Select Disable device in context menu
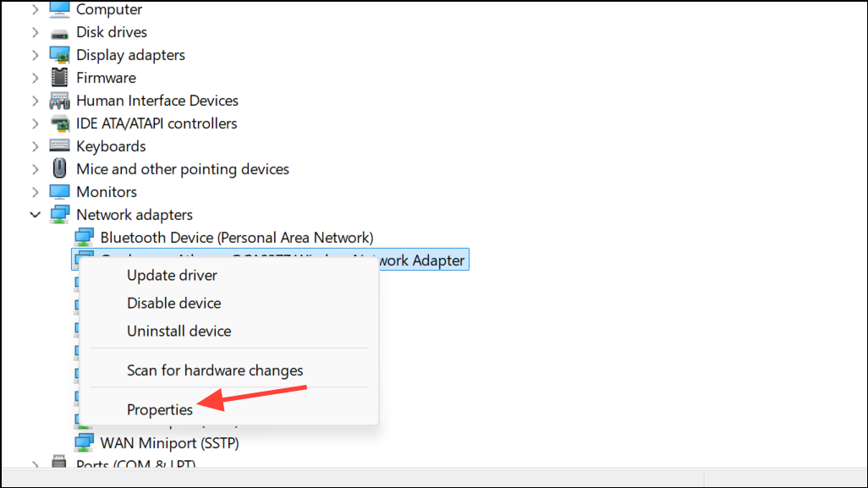 coord(173,303)
